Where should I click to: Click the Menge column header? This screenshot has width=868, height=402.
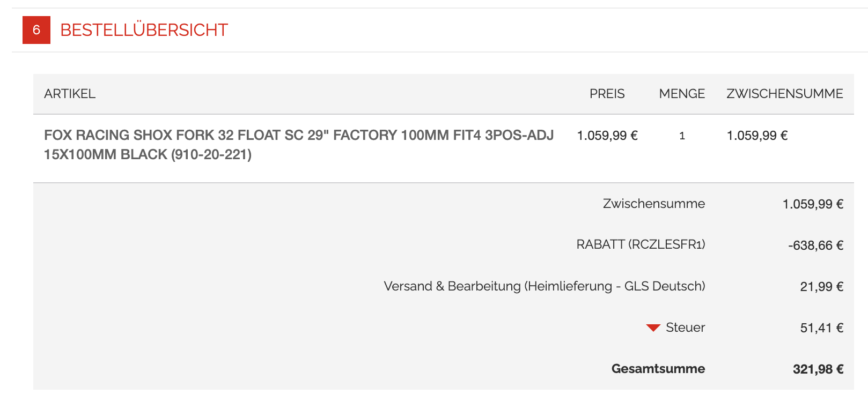682,94
